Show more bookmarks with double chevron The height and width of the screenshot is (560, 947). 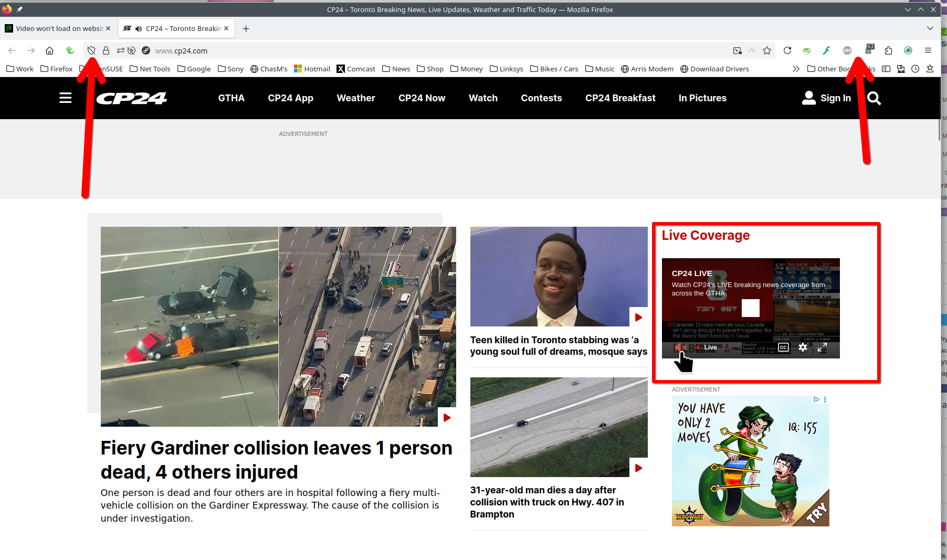[796, 69]
